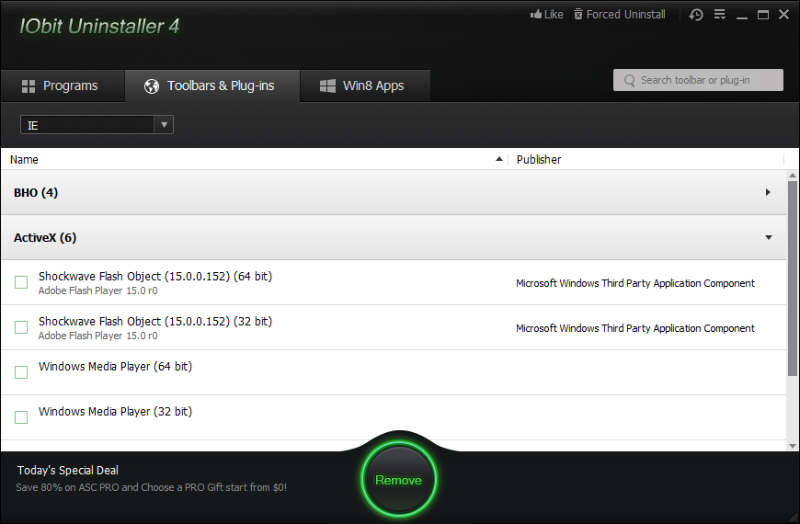Screen dimensions: 800x524
Task: Select the Windows Media Player 32 bit checkbox
Action: click(21, 417)
